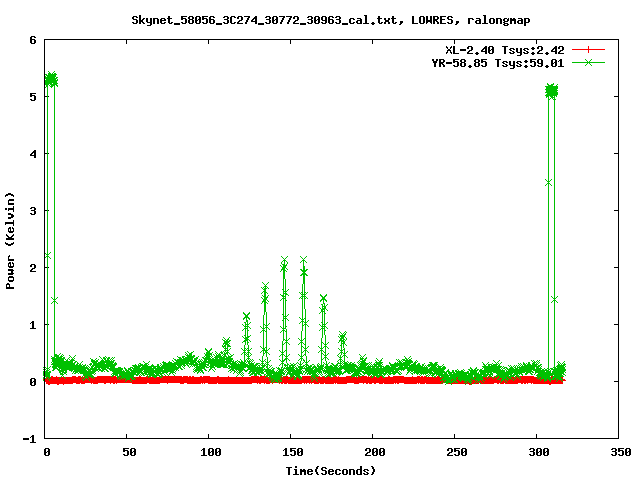
Task: Click the green YR legend line sample
Action: point(588,62)
